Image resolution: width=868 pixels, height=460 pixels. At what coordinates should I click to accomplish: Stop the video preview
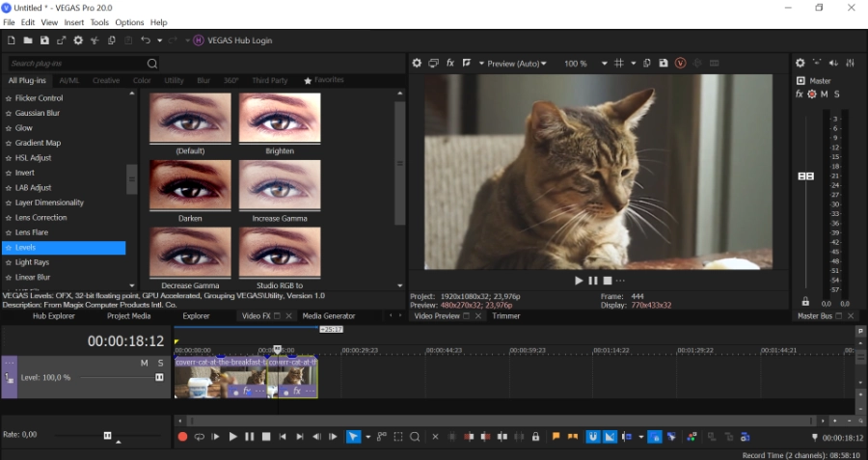pos(608,281)
